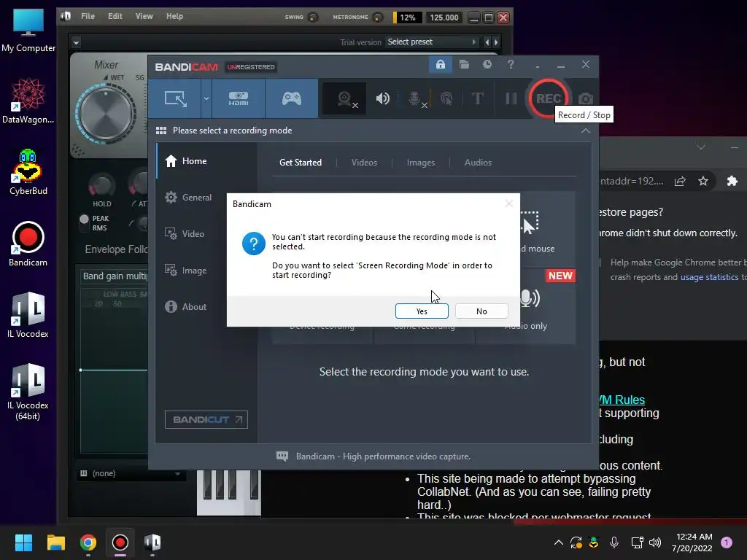
Task: Toggle mouse click effect icon
Action: pyautogui.click(x=446, y=98)
